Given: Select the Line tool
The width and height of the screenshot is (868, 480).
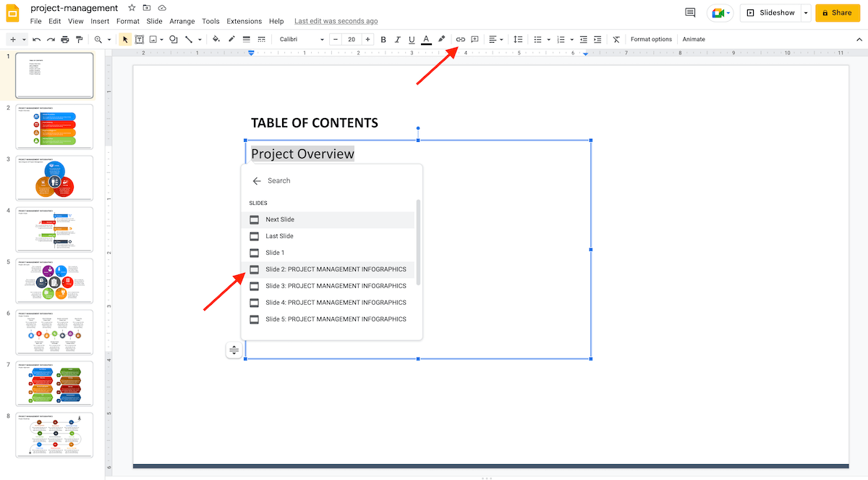Looking at the screenshot, I should [x=189, y=39].
